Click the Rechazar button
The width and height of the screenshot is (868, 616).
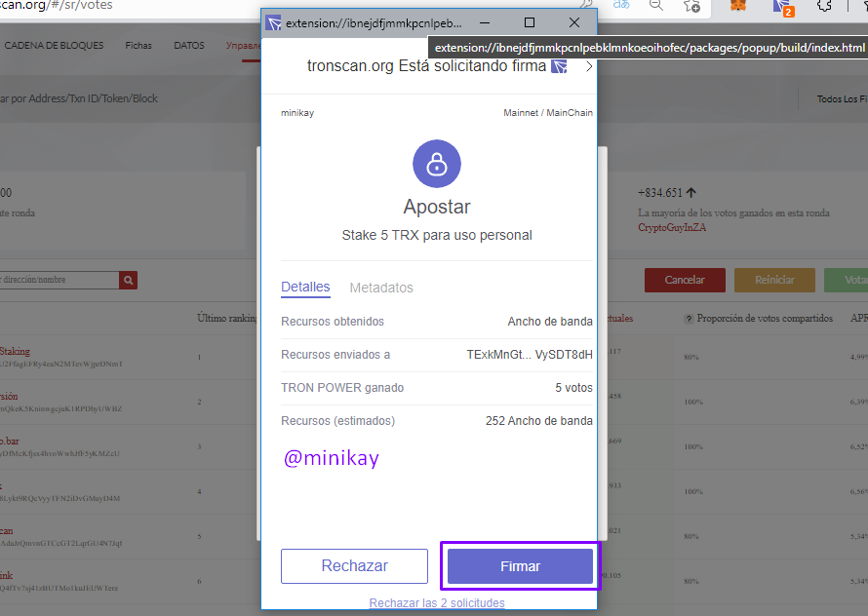[354, 565]
